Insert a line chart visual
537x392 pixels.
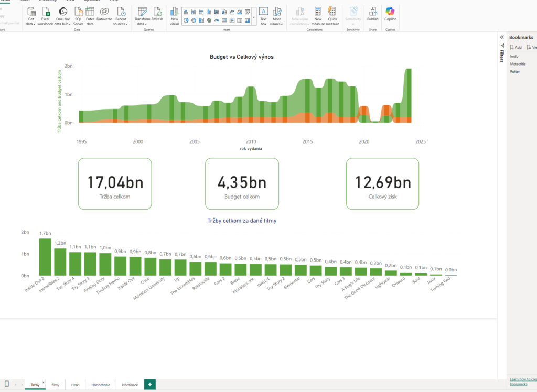click(232, 12)
